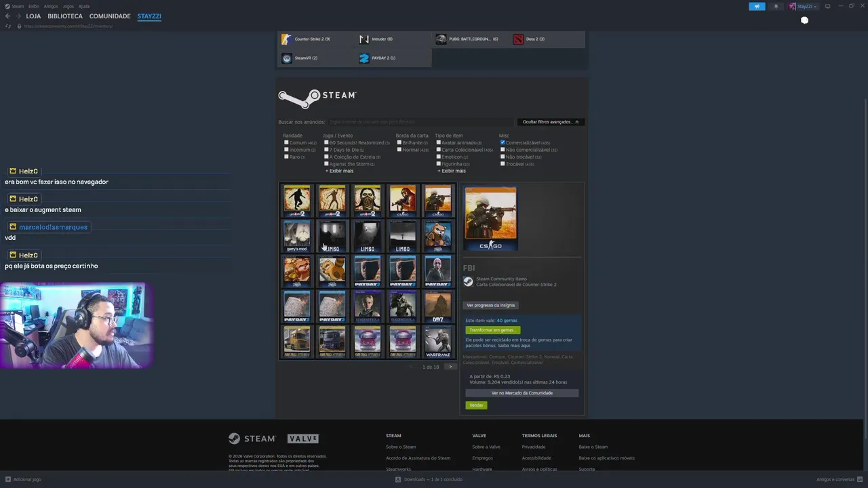868x488 pixels.
Task: Click the Steam Community Items icon under FBI
Action: (469, 281)
